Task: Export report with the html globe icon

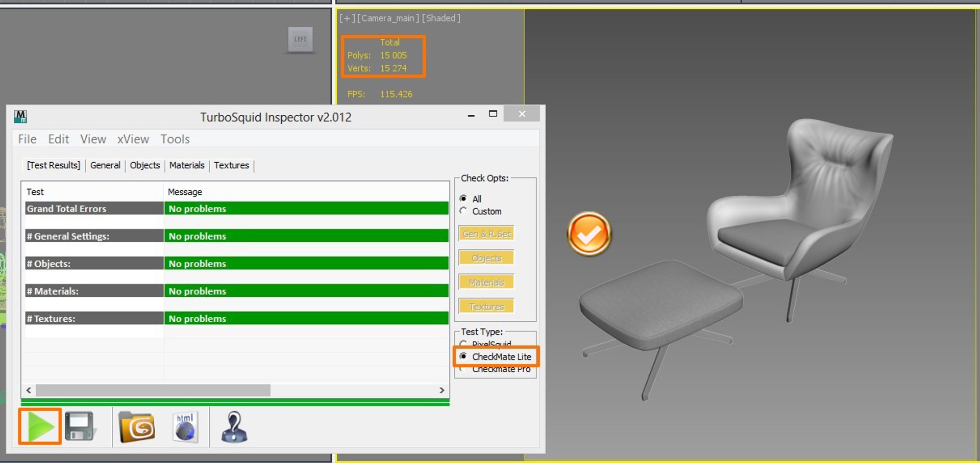Action: [185, 427]
